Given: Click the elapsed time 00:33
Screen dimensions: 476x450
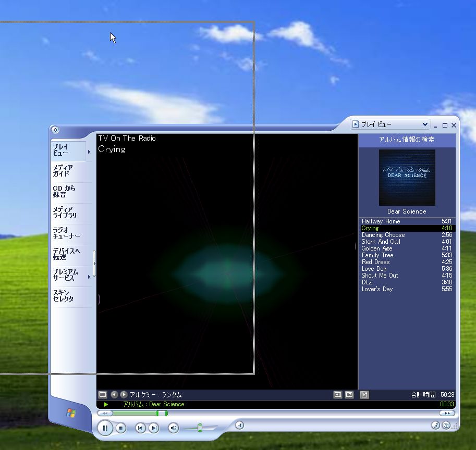Looking at the screenshot, I should pyautogui.click(x=447, y=404).
